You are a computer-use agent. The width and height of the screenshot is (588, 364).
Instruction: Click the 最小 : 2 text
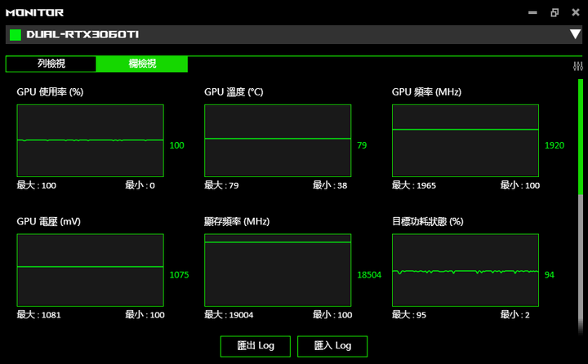(515, 315)
